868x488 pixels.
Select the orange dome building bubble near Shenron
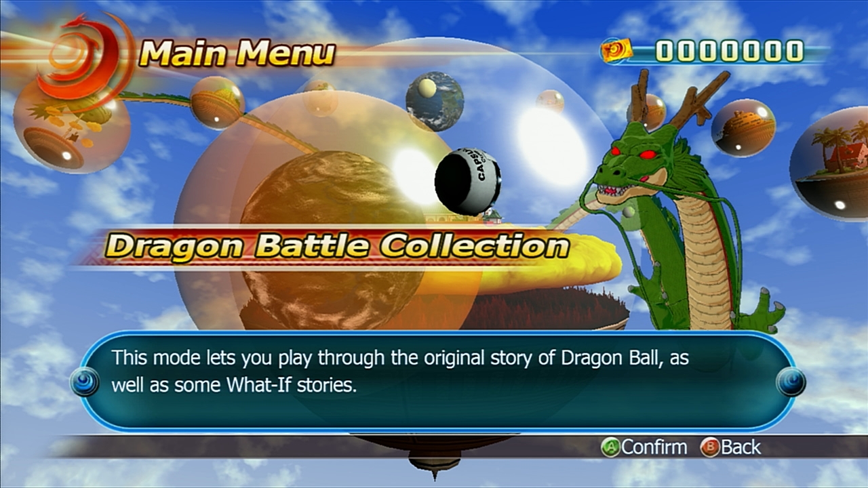(743, 128)
